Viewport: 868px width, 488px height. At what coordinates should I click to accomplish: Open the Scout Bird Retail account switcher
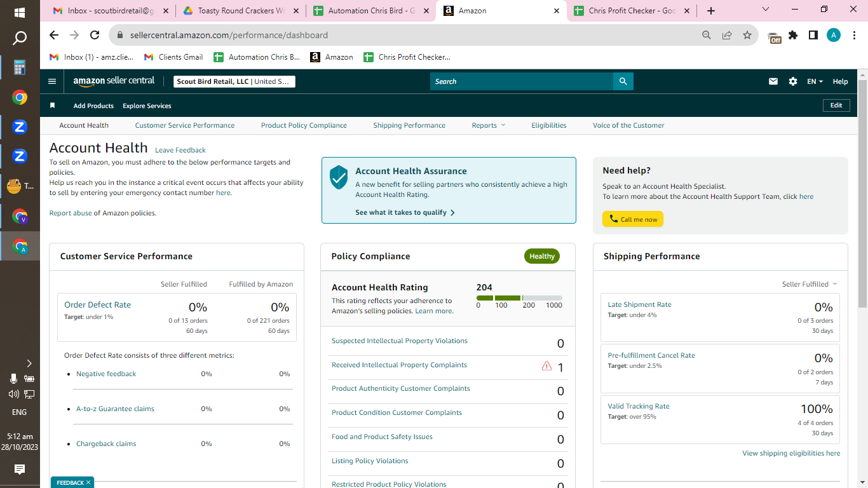click(234, 81)
